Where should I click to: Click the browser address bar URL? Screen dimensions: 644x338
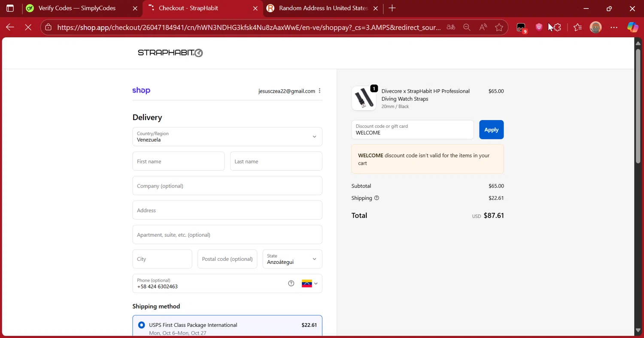249,27
